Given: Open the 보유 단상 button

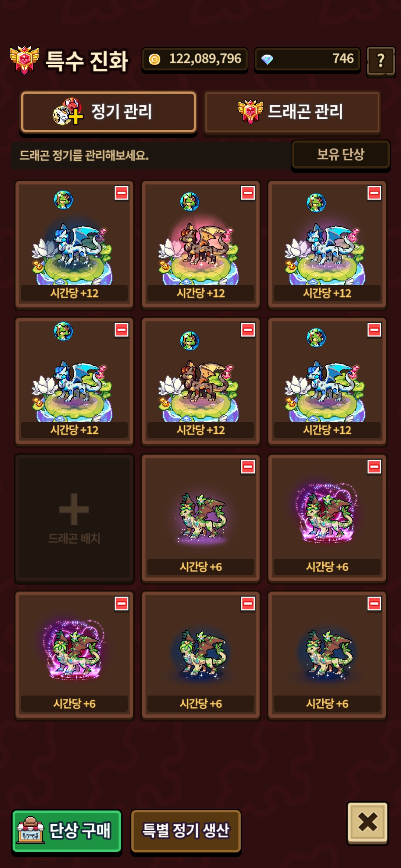Looking at the screenshot, I should (x=340, y=154).
